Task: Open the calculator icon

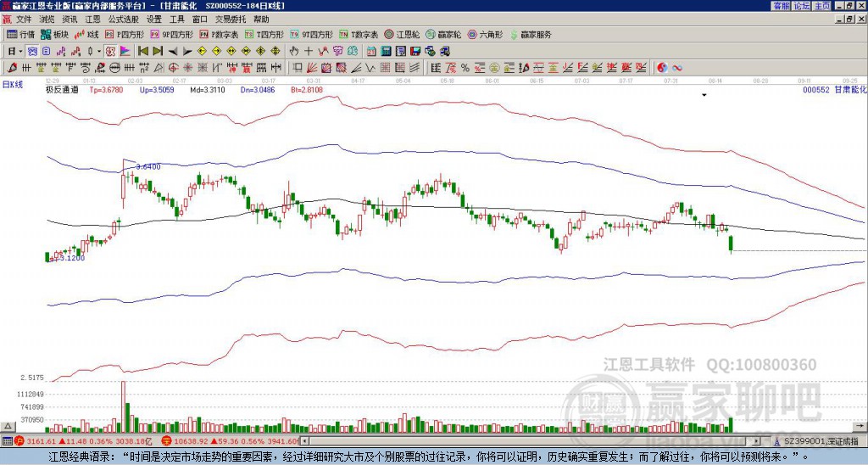Action: pos(386,52)
